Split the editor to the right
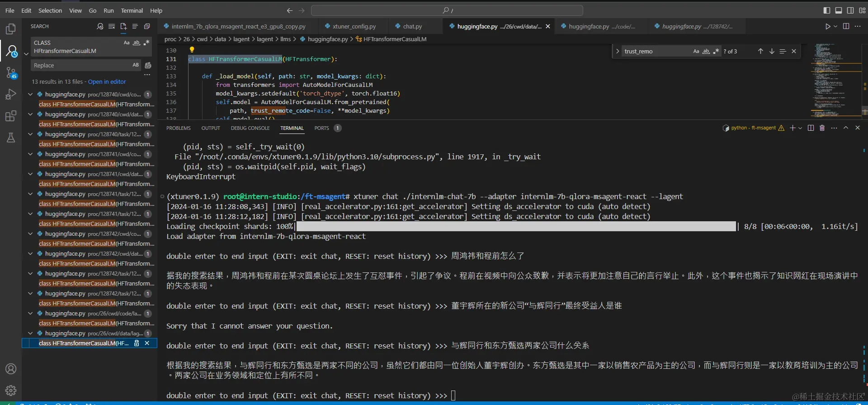 click(846, 26)
